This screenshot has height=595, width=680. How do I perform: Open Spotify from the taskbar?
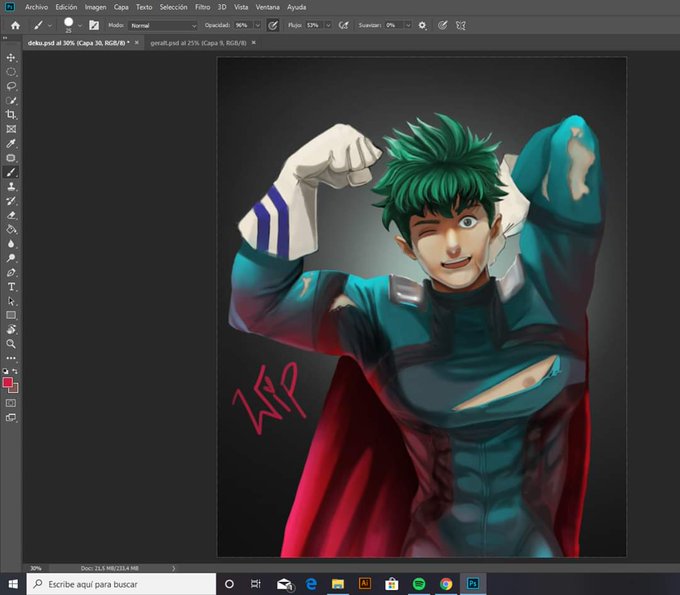click(418, 584)
